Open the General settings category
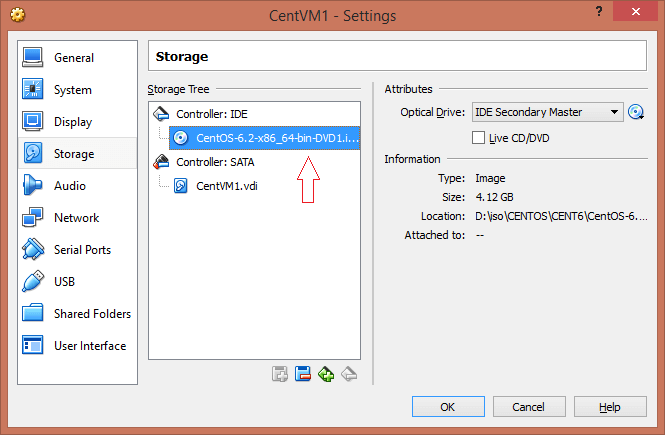The width and height of the screenshot is (665, 435). click(73, 58)
